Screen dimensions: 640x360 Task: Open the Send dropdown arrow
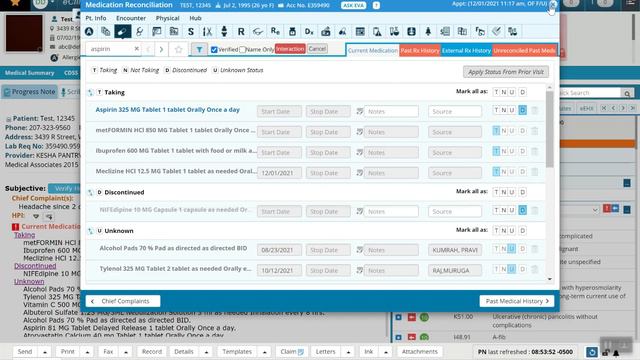click(45, 352)
